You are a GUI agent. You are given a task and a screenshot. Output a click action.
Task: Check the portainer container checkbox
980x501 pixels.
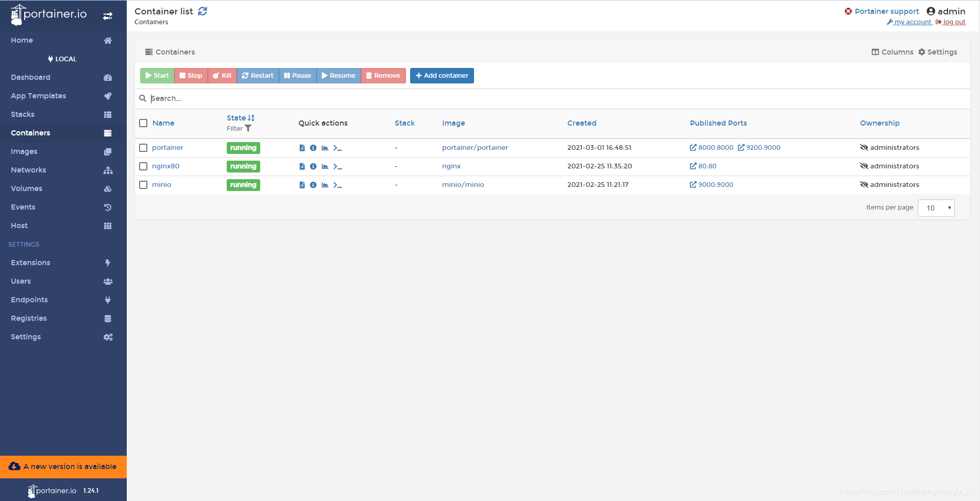tap(143, 148)
